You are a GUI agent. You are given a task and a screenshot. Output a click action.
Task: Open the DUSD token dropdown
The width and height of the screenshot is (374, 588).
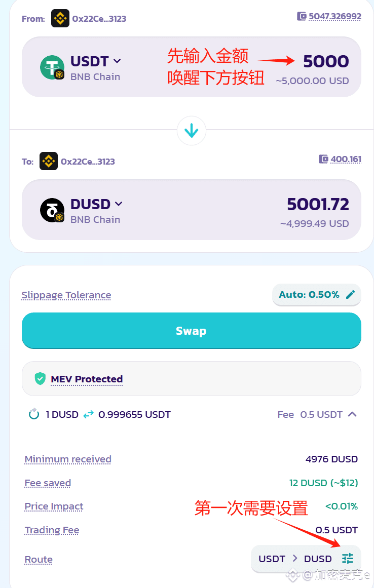[119, 204]
